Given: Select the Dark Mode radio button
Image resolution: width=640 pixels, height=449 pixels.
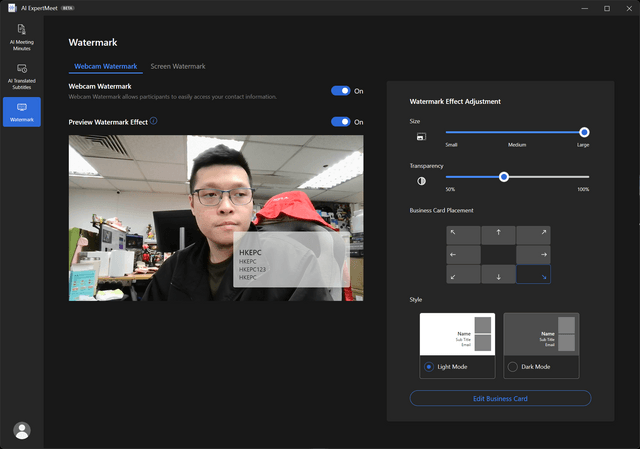Looking at the screenshot, I should click(x=513, y=367).
